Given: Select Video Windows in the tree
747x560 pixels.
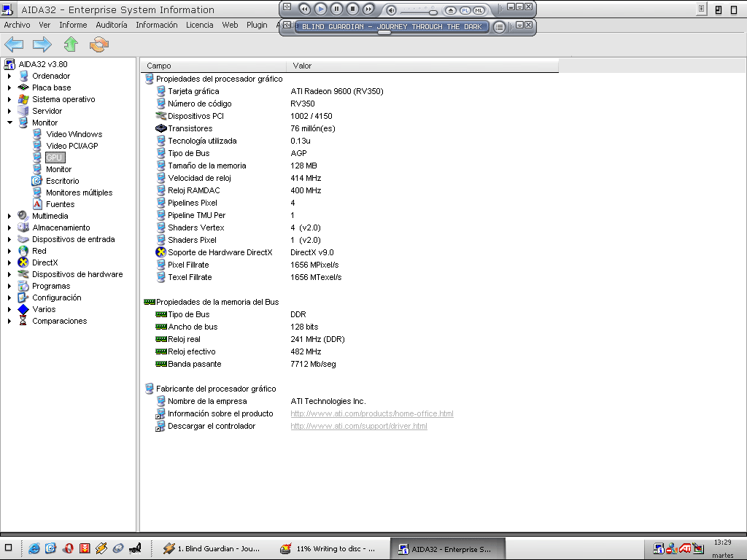Looking at the screenshot, I should (x=74, y=134).
